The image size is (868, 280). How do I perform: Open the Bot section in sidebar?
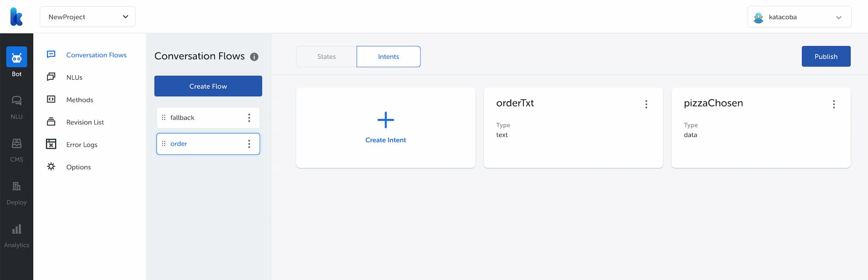point(16,58)
